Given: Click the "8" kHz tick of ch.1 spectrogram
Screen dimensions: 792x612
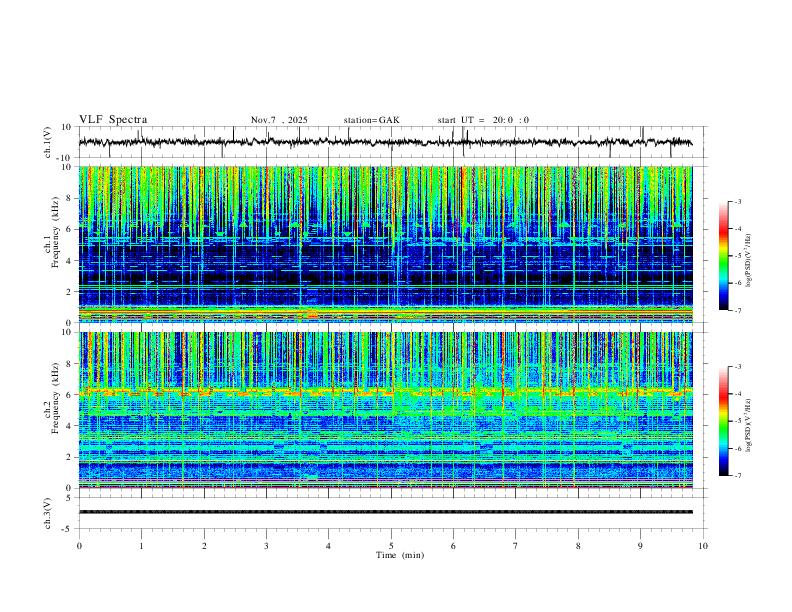Looking at the screenshot, I should pyautogui.click(x=70, y=198).
